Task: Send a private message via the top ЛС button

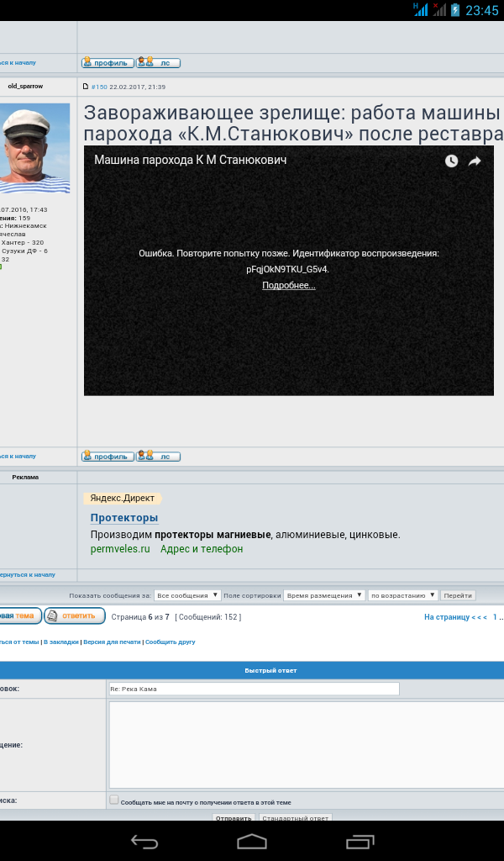Action: 160,62
